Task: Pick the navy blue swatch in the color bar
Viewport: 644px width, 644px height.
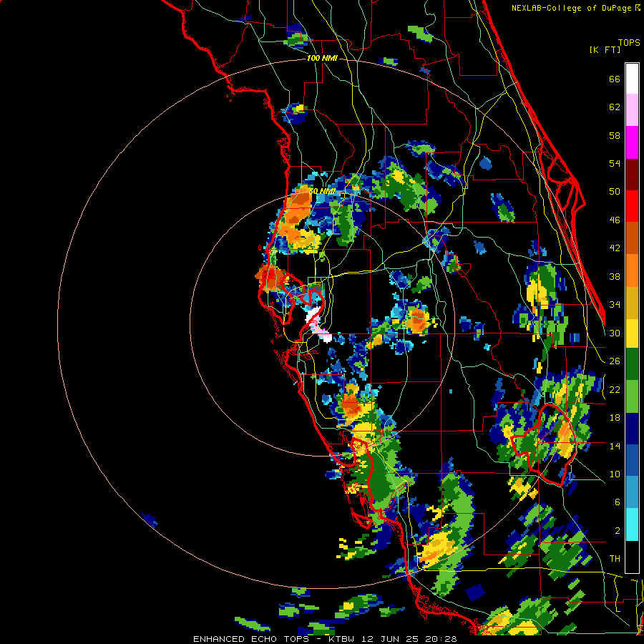Action: [632, 429]
